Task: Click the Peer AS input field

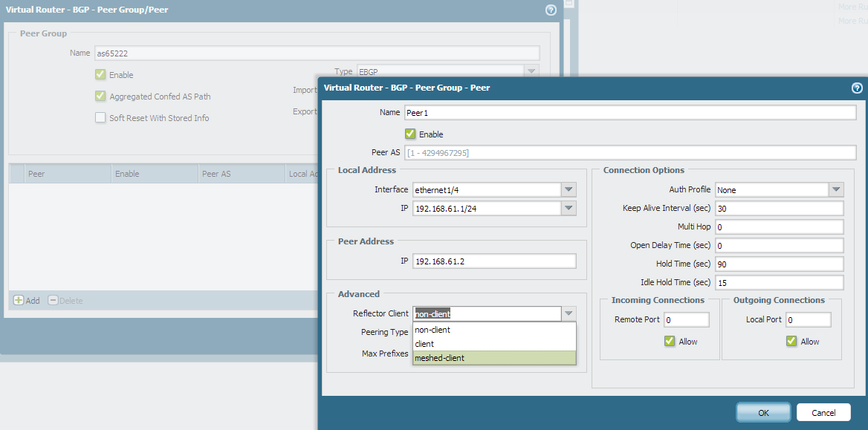Action: click(x=630, y=153)
